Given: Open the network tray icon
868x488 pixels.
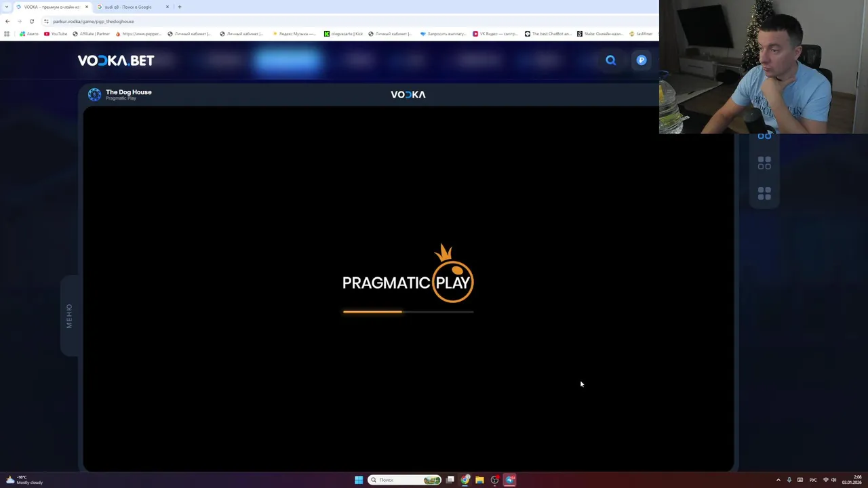Looking at the screenshot, I should [x=825, y=480].
